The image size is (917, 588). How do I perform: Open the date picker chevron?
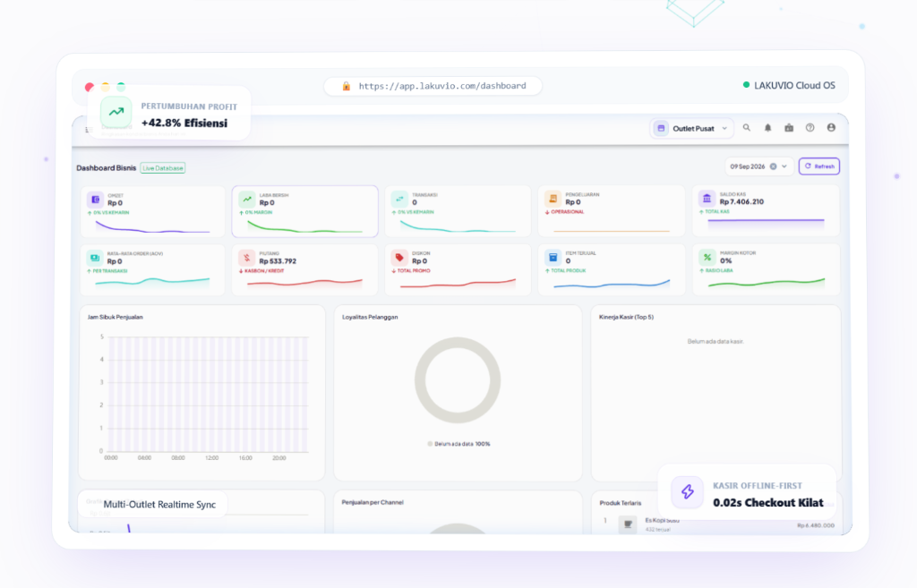(784, 166)
